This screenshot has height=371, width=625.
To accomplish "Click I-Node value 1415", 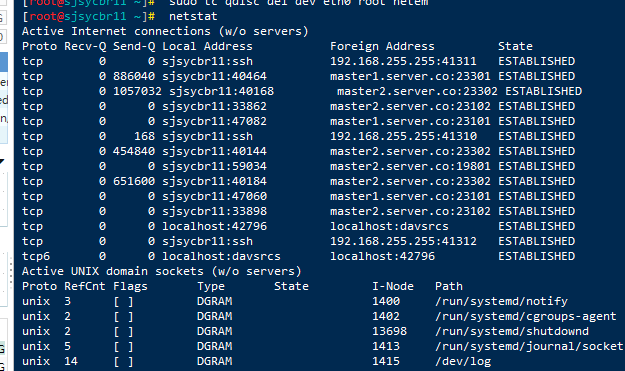I will (x=386, y=361).
